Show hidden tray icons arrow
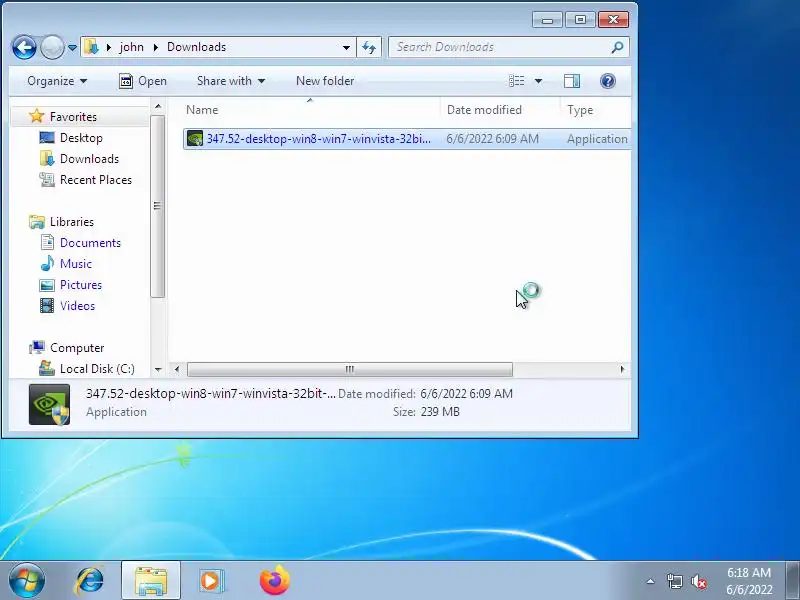Screen dimensions: 800x600 click(651, 581)
